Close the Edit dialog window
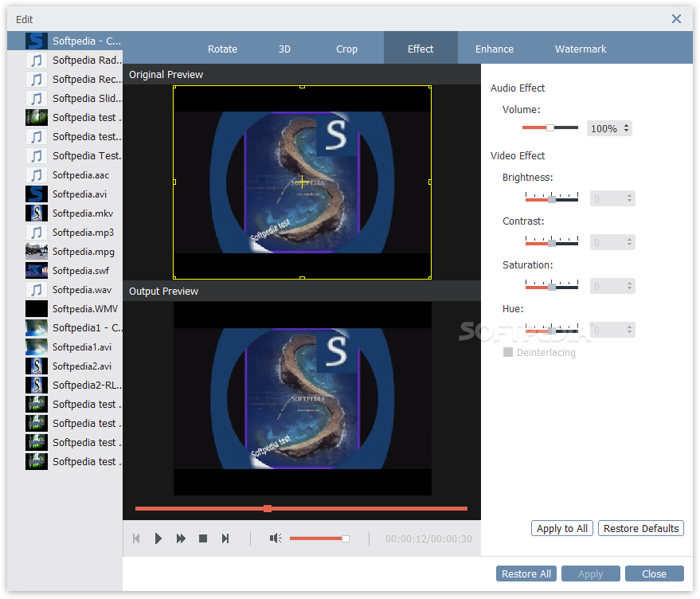The image size is (700, 599). pyautogui.click(x=676, y=19)
